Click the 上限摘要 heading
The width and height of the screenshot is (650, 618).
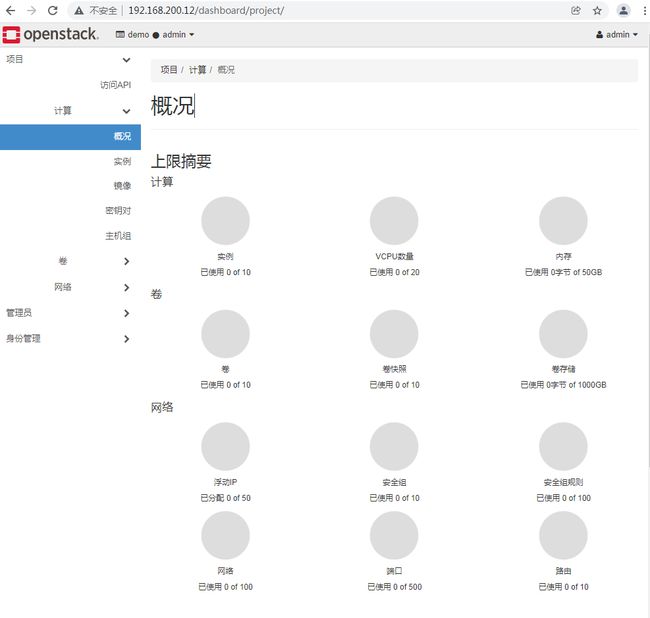[181, 161]
